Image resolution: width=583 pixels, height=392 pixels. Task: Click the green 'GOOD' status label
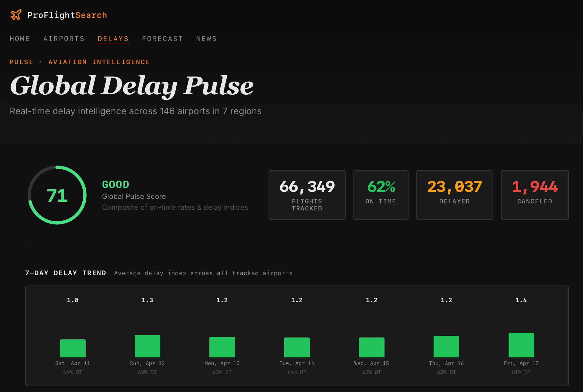(115, 184)
